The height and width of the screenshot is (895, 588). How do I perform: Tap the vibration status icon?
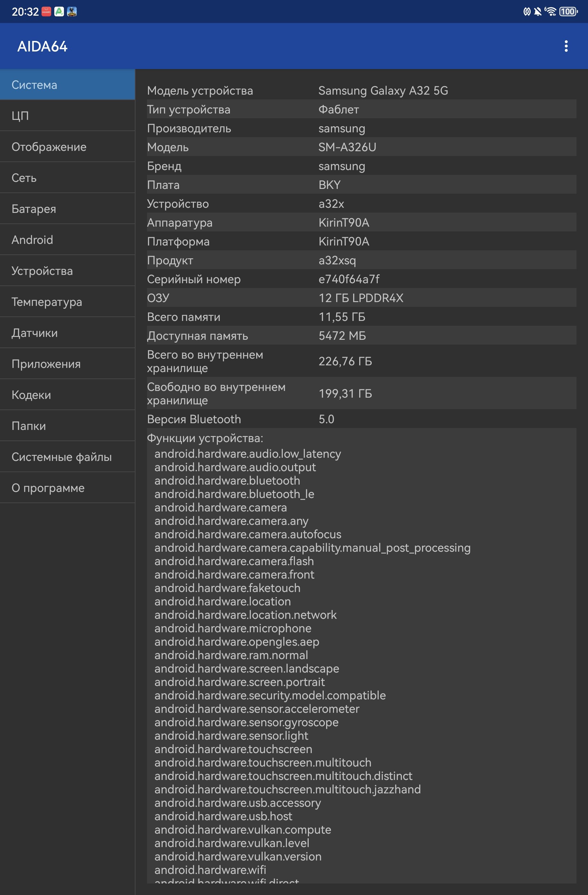527,12
